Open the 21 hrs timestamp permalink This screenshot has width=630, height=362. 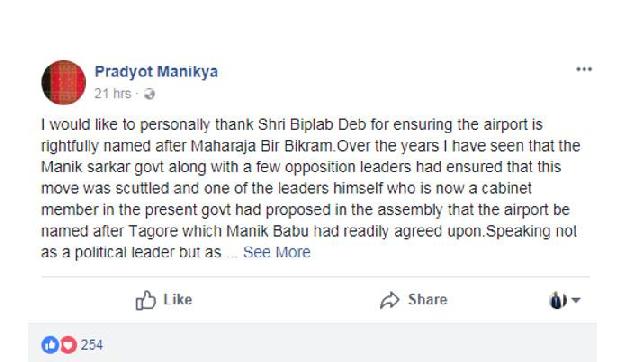click(x=112, y=94)
